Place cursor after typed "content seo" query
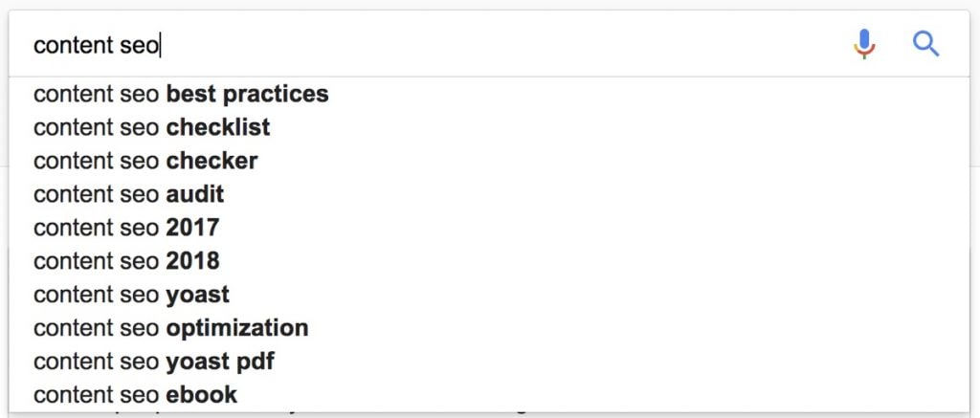The width and height of the screenshot is (980, 418). (x=160, y=45)
